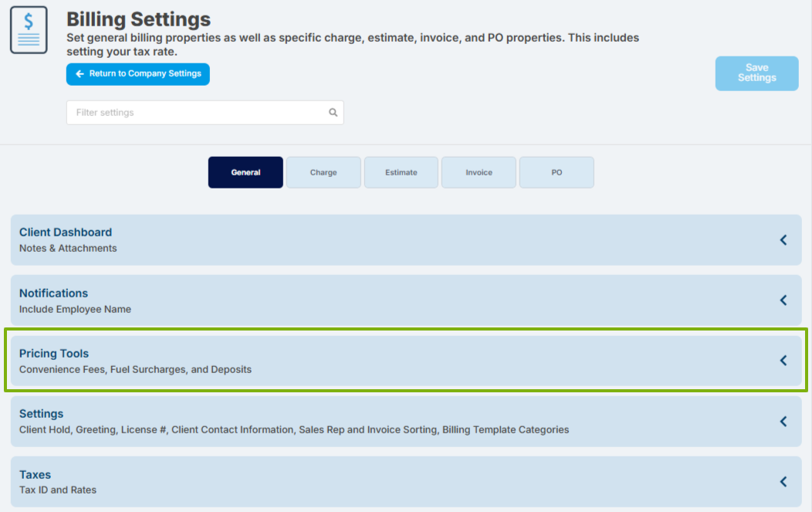Viewport: 812px width, 512px height.
Task: Open the Invoice tab
Action: pyautogui.click(x=479, y=172)
